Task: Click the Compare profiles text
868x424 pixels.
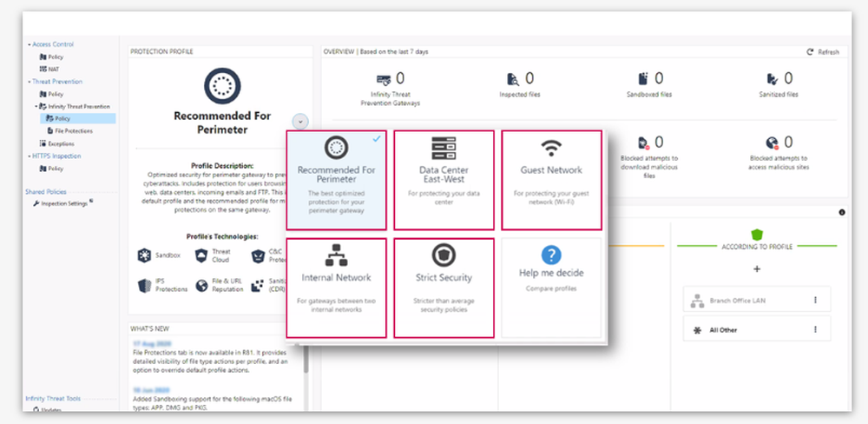Action: point(551,288)
